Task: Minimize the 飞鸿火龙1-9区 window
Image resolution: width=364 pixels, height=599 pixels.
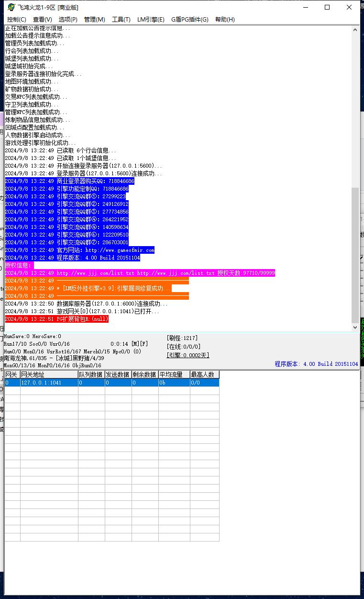Action: click(305, 7)
